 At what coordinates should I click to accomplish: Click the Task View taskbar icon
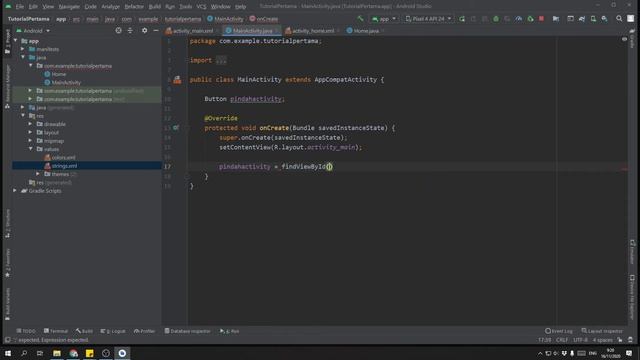click(40, 353)
